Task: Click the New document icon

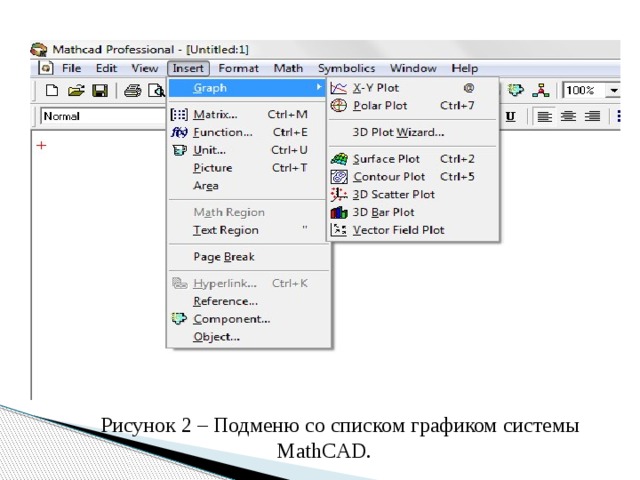Action: [51, 90]
